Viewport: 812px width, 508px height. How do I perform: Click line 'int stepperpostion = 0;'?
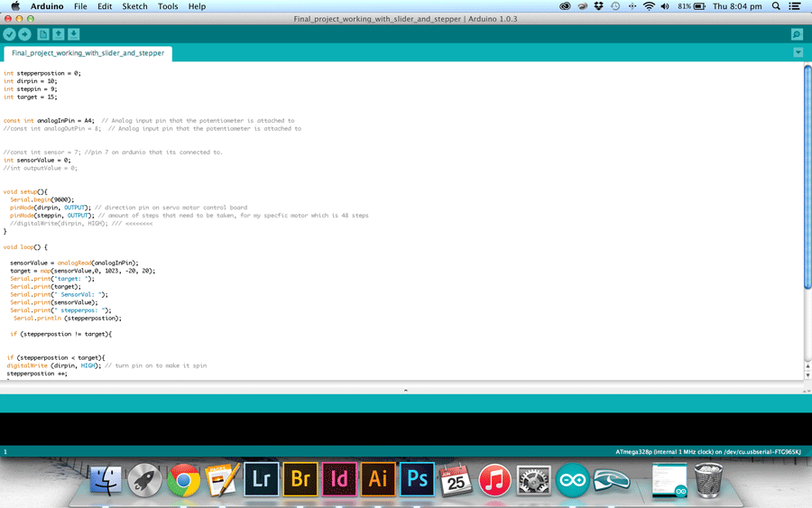(42, 73)
